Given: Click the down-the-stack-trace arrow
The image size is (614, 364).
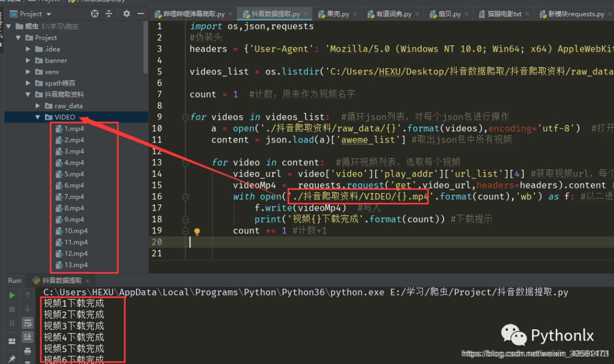Looking at the screenshot, I should 27,309.
